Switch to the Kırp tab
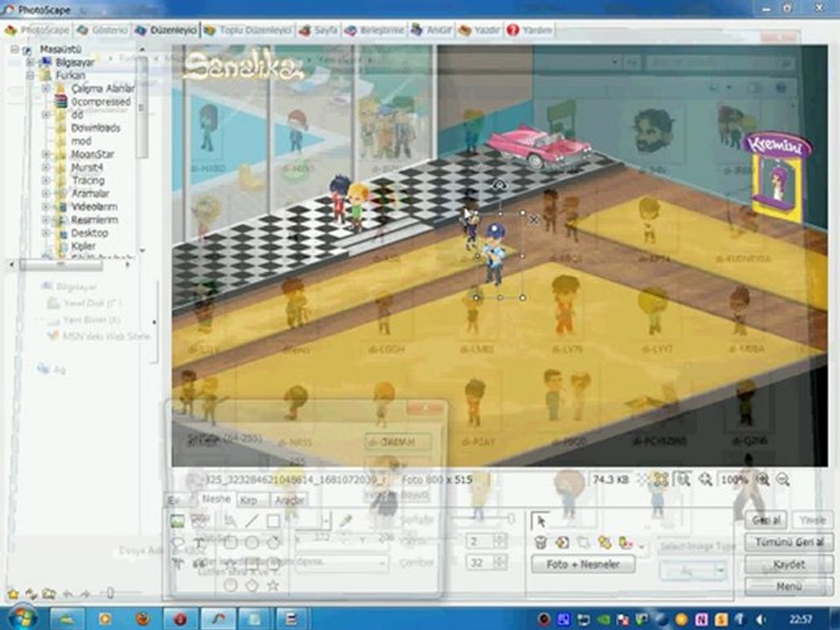 click(248, 500)
